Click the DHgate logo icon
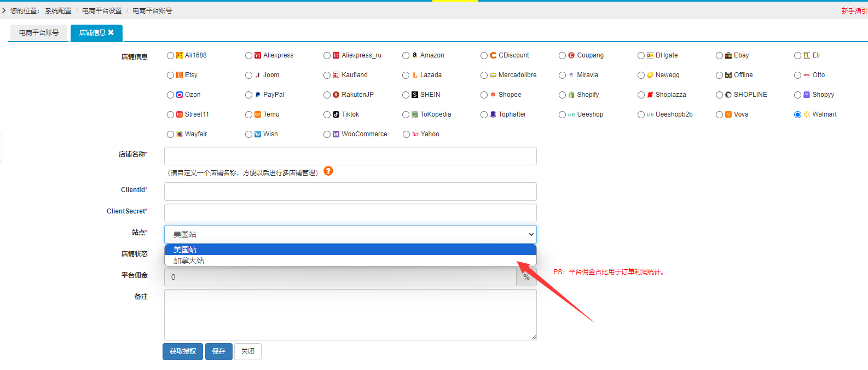This screenshot has height=370, width=868. point(650,55)
